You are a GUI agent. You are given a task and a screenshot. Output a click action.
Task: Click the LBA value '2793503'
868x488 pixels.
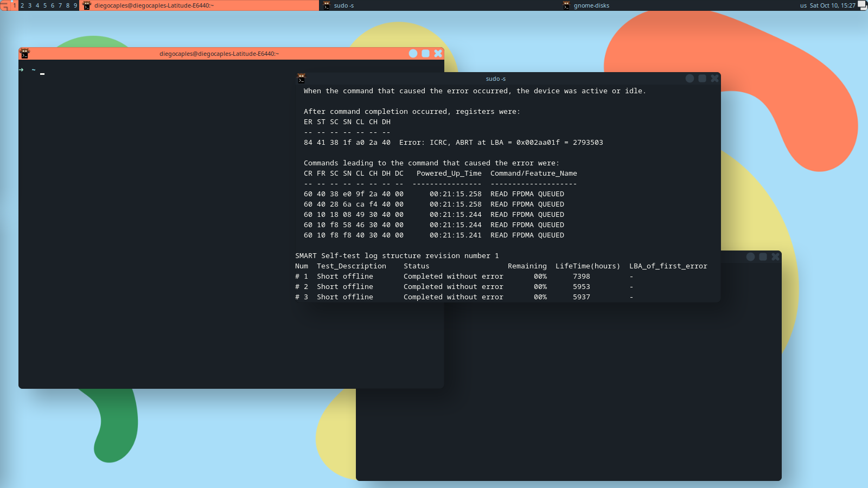click(x=588, y=143)
